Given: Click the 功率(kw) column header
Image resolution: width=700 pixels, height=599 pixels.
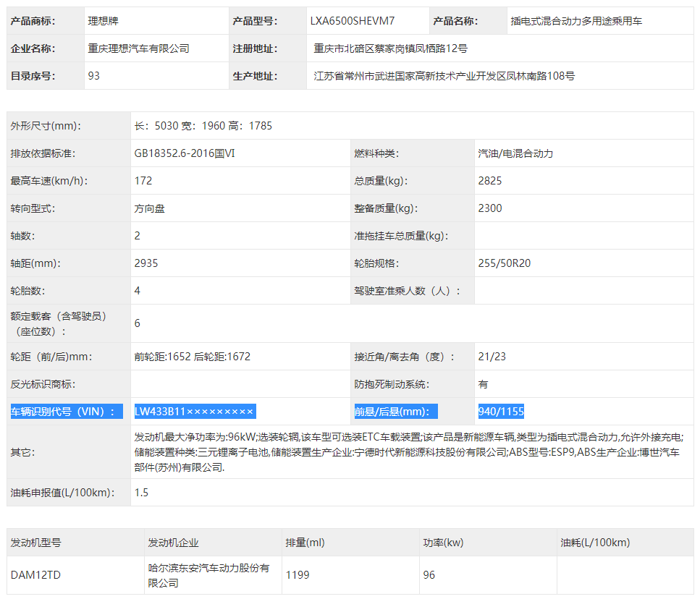Looking at the screenshot, I should click(443, 543).
